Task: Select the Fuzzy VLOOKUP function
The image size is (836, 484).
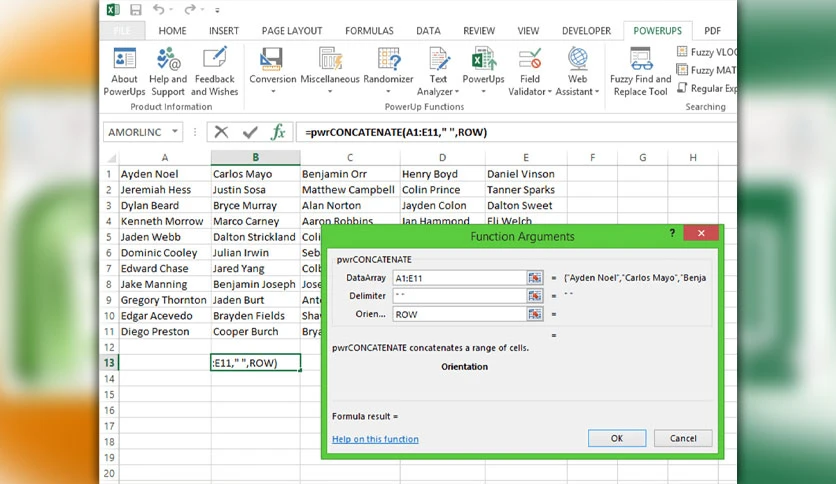Action: [706, 52]
